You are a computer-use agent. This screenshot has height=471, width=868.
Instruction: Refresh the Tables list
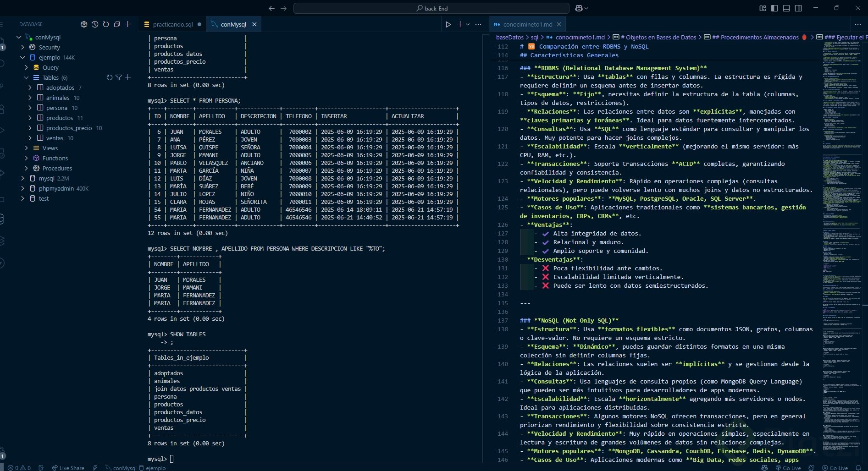109,77
